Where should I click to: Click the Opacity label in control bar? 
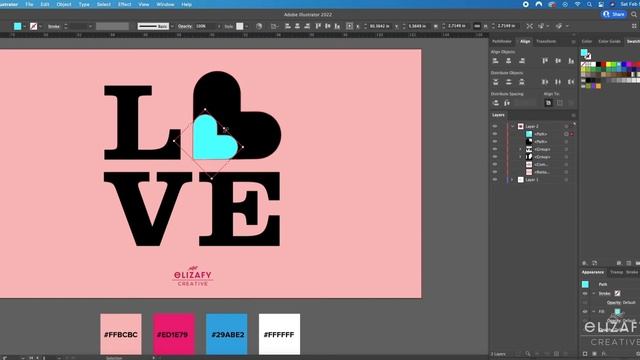click(x=185, y=27)
